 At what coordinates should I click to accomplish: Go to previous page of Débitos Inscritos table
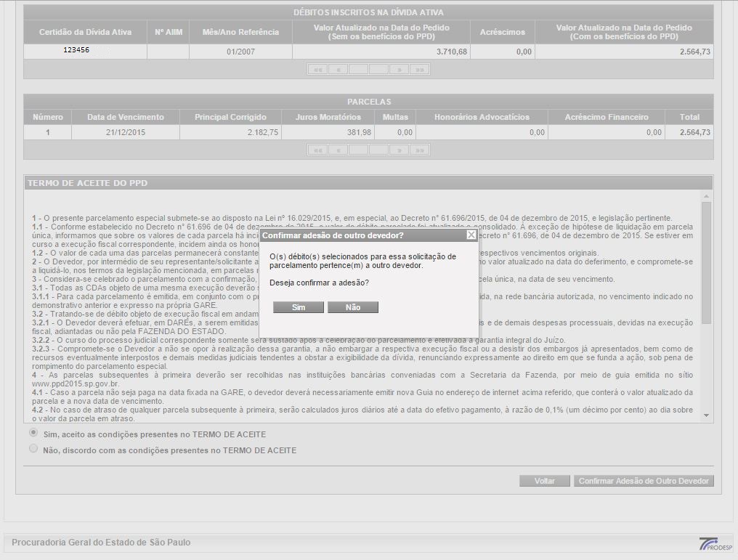(338, 69)
